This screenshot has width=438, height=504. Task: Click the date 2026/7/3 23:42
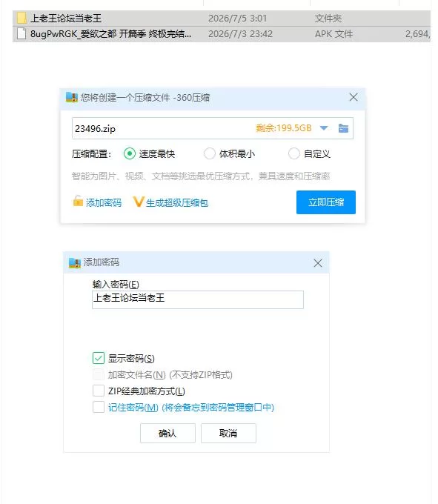click(240, 34)
